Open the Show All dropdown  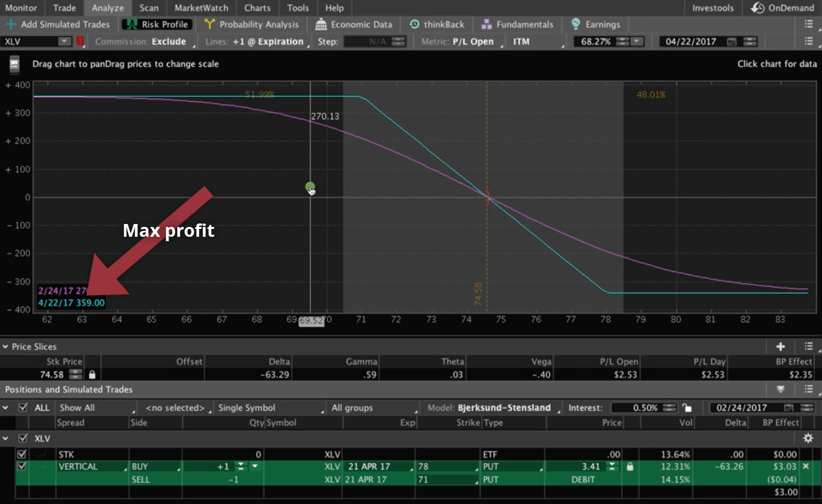click(x=96, y=408)
